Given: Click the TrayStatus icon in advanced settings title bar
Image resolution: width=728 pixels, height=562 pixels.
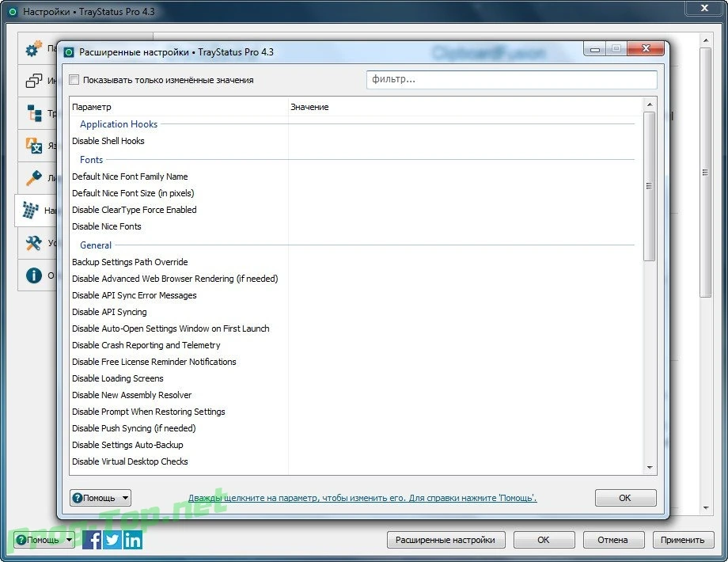Looking at the screenshot, I should 69,52.
